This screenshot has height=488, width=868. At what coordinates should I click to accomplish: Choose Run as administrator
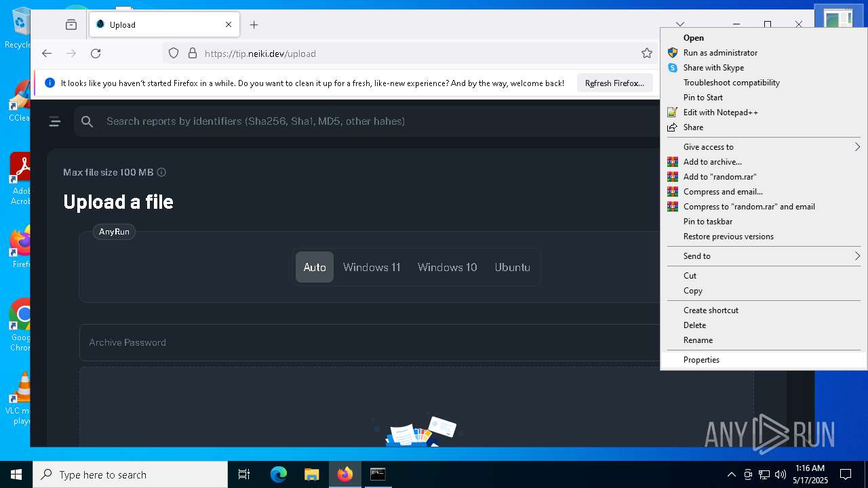[764, 53]
